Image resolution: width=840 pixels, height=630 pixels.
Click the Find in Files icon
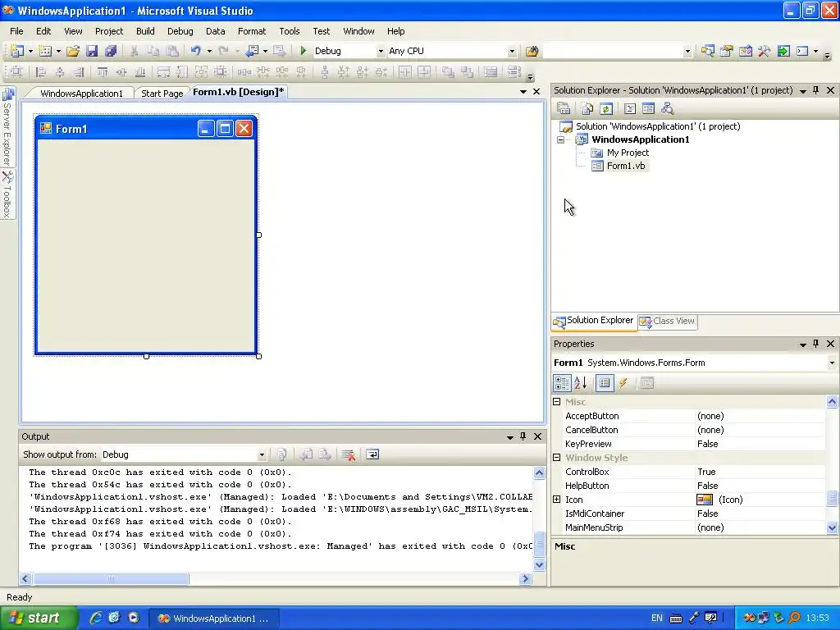532,51
